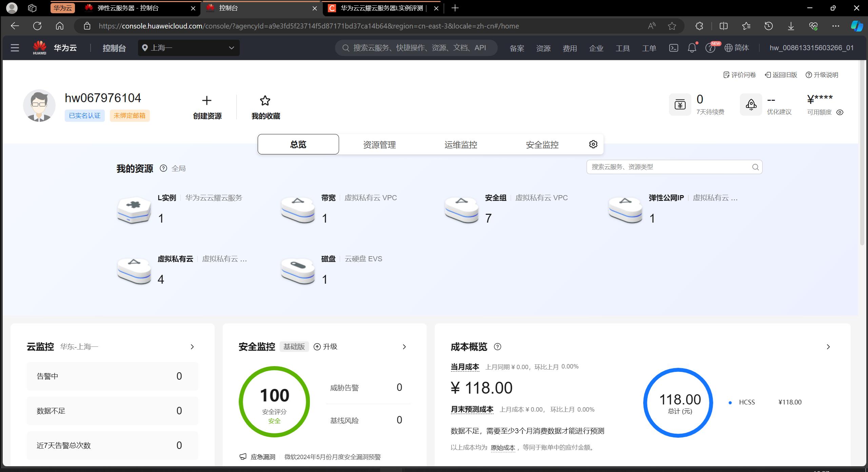Open browser Downloads icon
Viewport: 868px width, 472px height.
[x=791, y=26]
